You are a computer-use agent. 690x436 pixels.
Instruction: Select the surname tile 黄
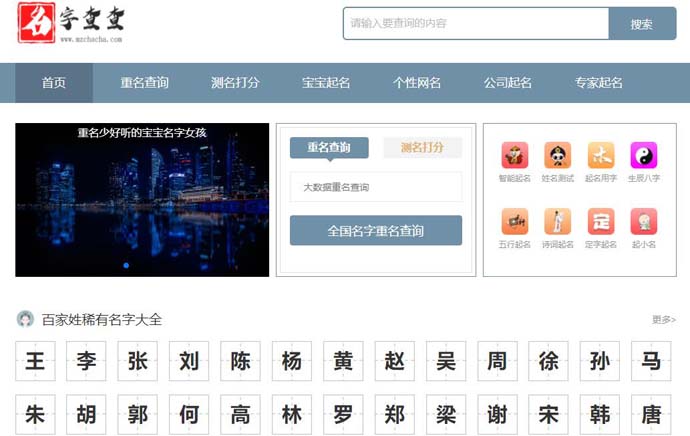tap(343, 361)
